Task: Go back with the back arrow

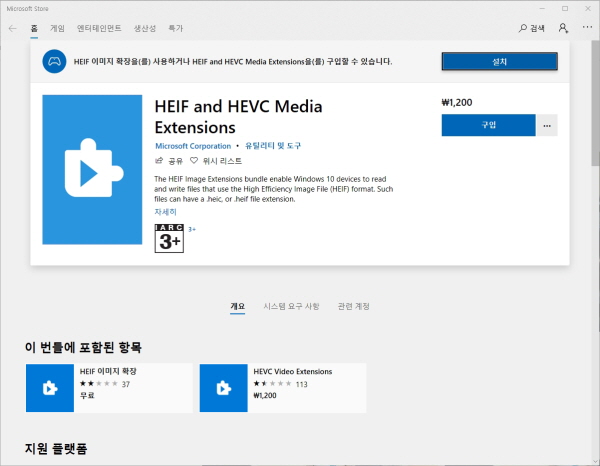Action: 13,28
